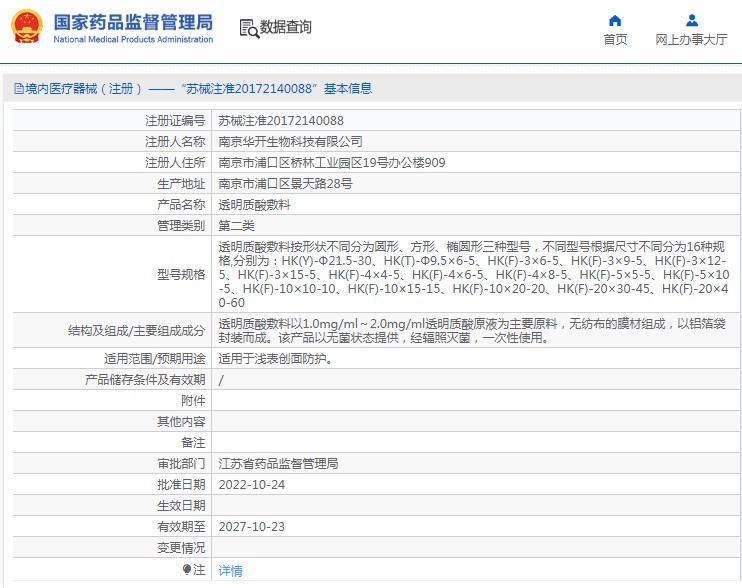742x588 pixels.
Task: Select intended use 适用于浅表创面防护。
Action: pyautogui.click(x=276, y=359)
